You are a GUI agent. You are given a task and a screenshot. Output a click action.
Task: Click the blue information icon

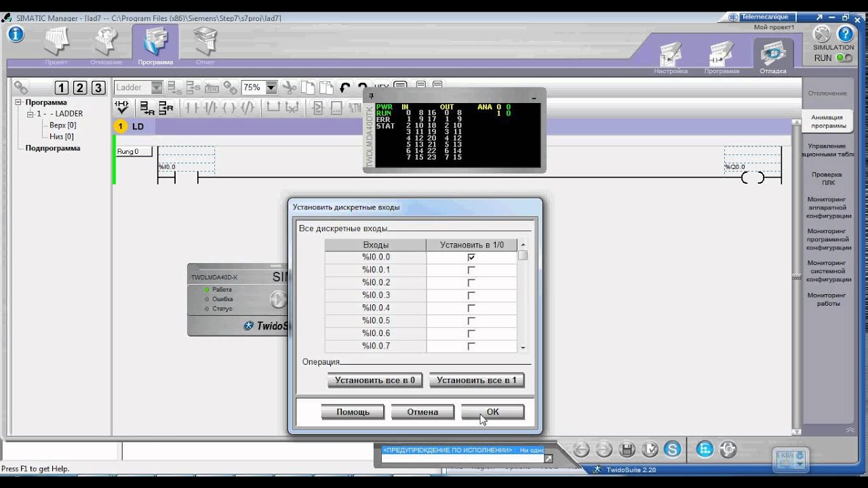pyautogui.click(x=16, y=35)
